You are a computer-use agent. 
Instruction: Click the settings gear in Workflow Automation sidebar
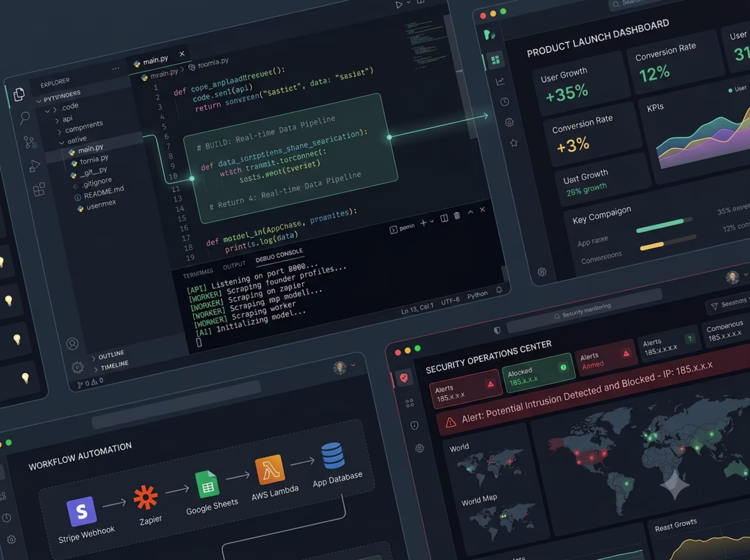11,540
